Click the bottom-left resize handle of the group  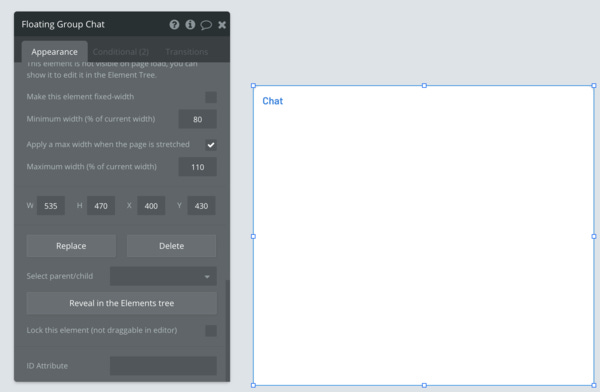pos(253,385)
